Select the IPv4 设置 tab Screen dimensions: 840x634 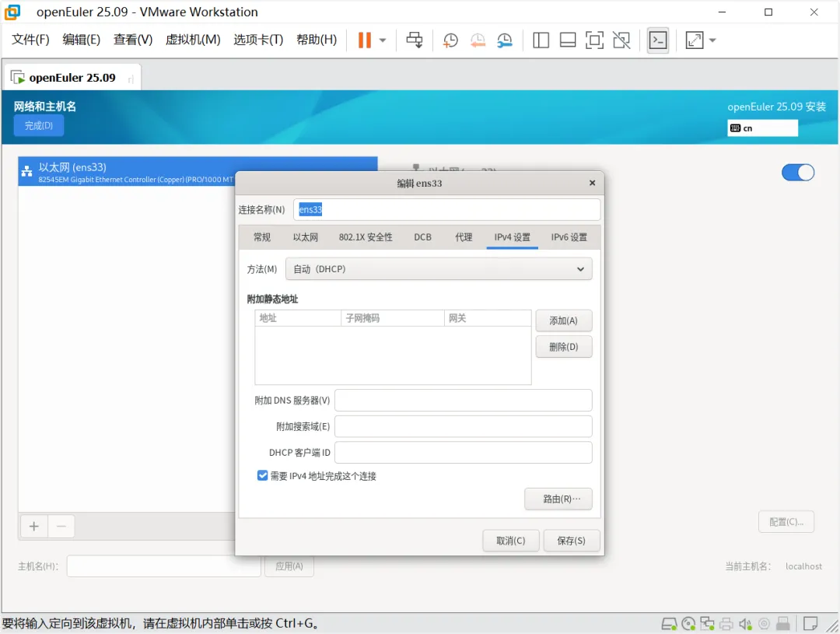(x=512, y=237)
